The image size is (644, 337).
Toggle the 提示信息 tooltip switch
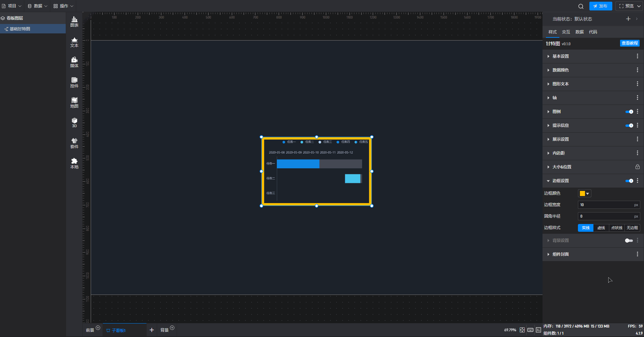tap(629, 125)
